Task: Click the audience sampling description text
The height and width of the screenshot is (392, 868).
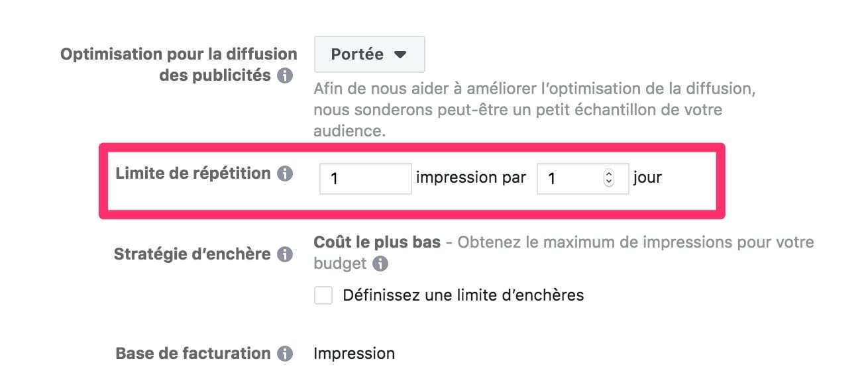Action: pos(535,109)
